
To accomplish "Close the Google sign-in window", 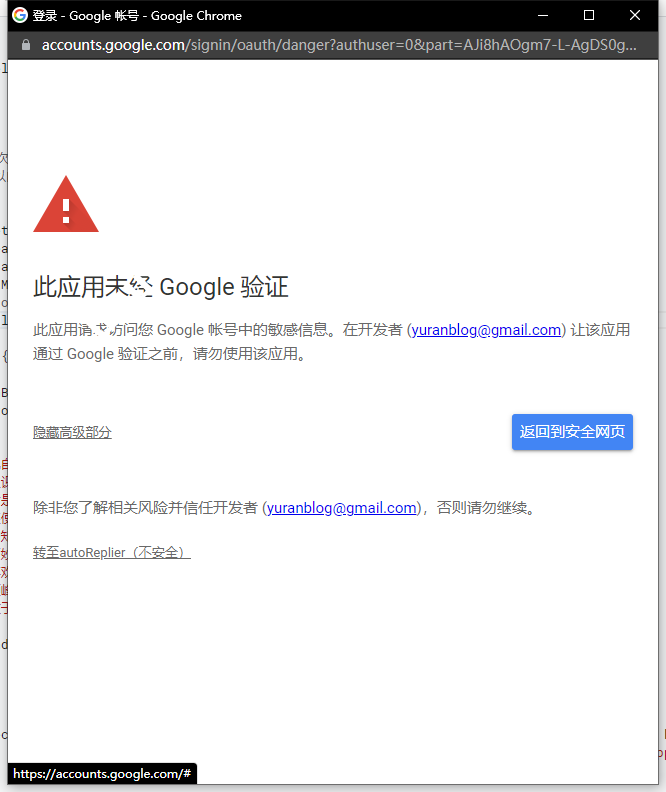I will click(x=635, y=15).
